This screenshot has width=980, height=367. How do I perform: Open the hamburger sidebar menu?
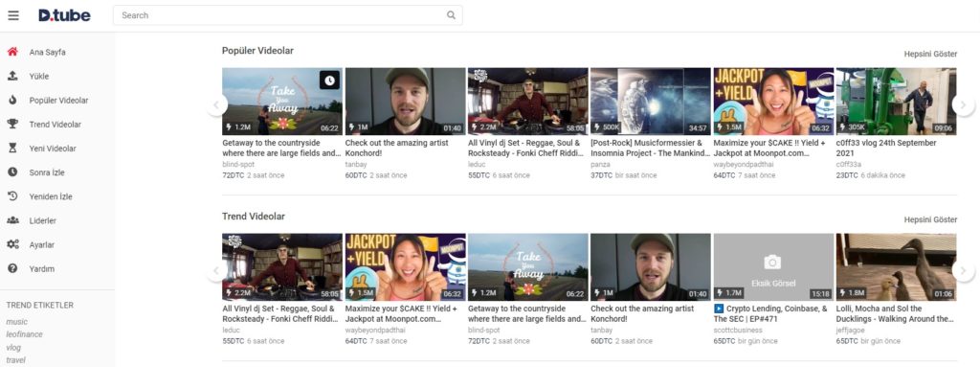[x=13, y=15]
